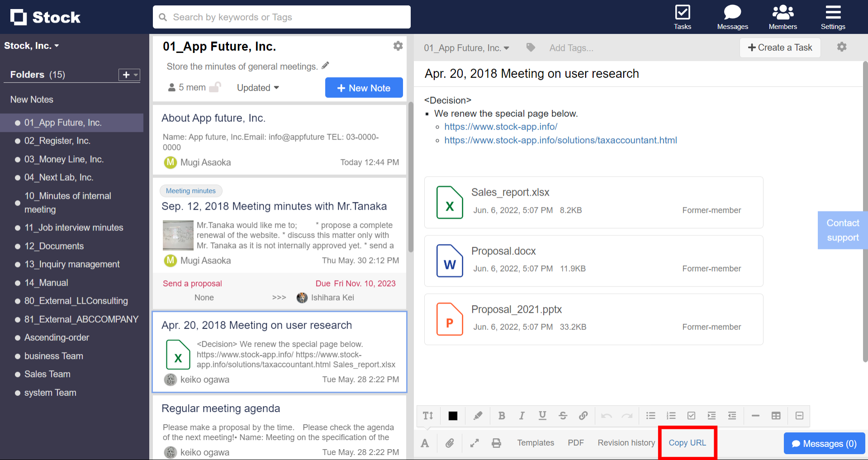This screenshot has height=460, width=868.
Task: Open the Templates menu
Action: click(536, 443)
